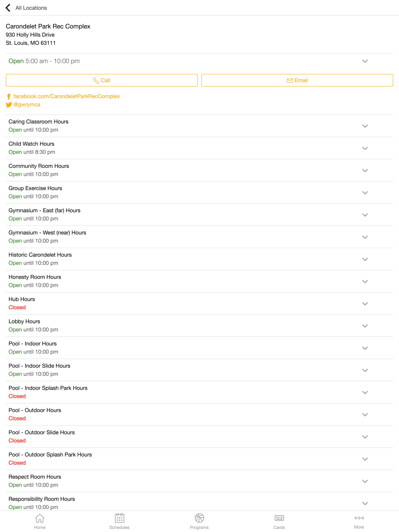
Task: Expand Hub Hours chevron
Action: tap(365, 304)
